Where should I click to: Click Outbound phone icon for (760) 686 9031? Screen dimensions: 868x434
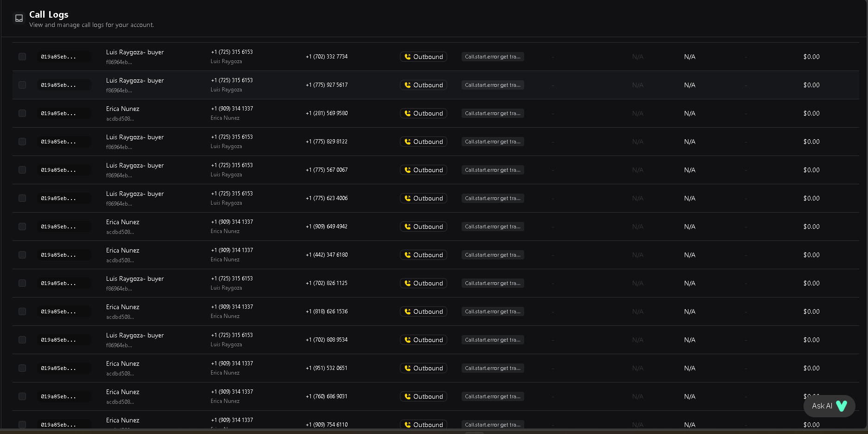coord(408,396)
